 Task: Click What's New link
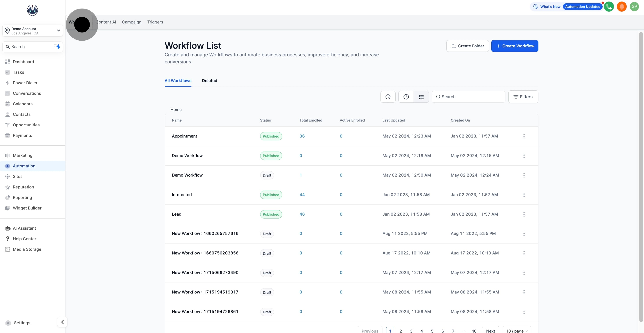click(x=550, y=7)
